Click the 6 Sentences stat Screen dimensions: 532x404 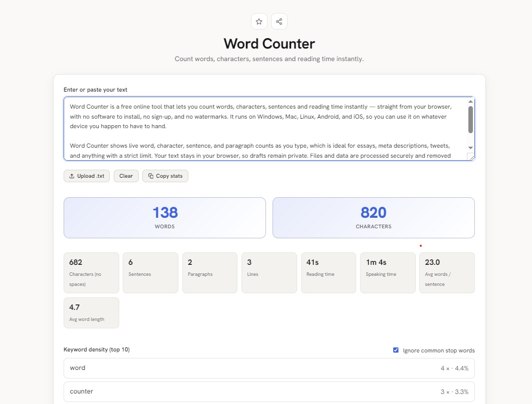click(150, 272)
